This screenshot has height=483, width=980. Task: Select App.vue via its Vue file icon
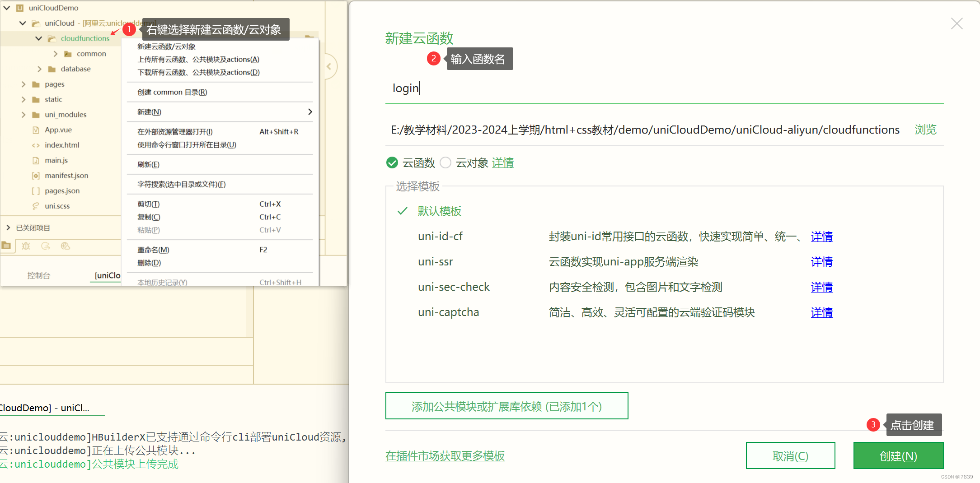coord(36,130)
